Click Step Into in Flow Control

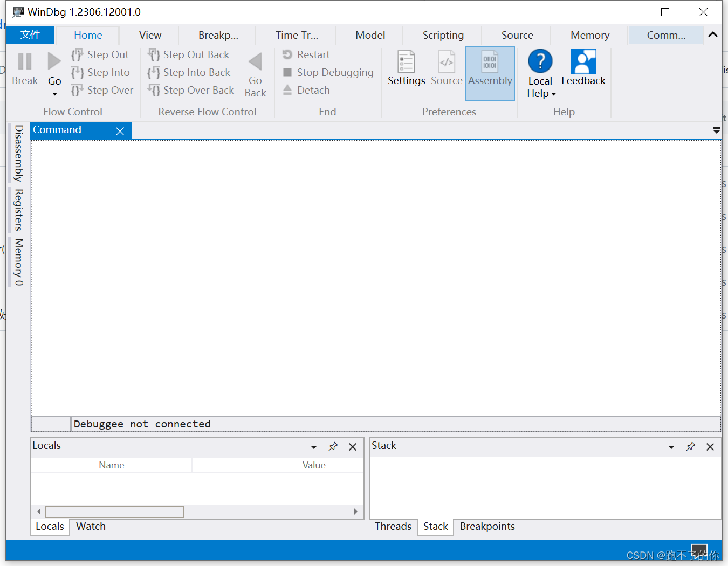click(101, 72)
